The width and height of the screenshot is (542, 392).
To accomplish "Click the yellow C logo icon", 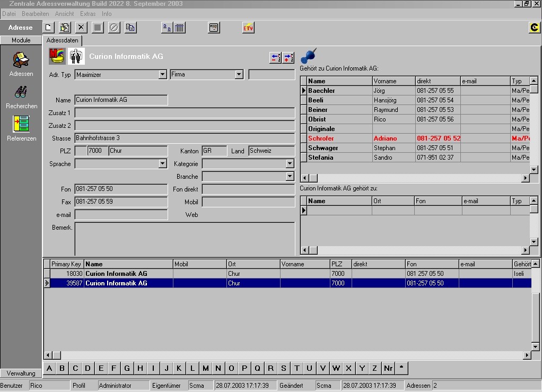I will pos(534,27).
